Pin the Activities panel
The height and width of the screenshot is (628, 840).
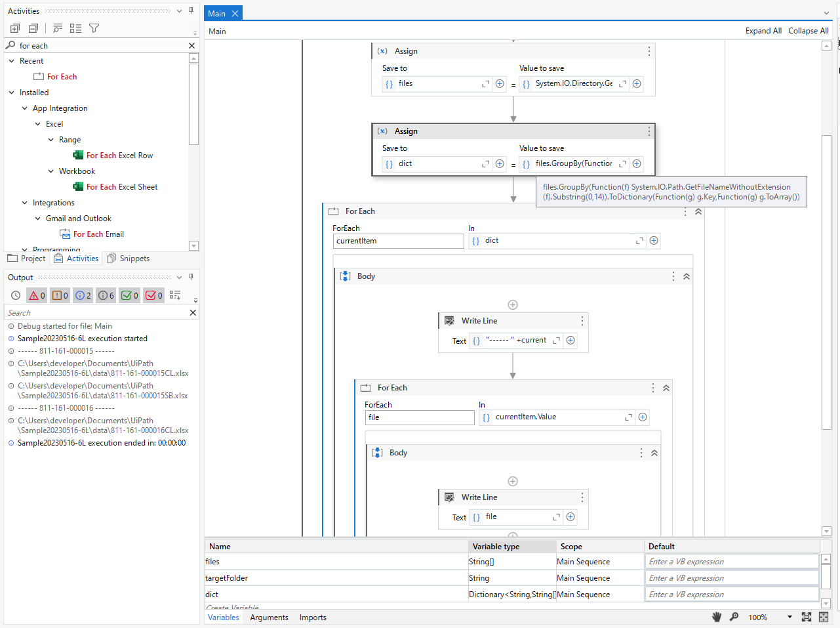click(x=191, y=11)
